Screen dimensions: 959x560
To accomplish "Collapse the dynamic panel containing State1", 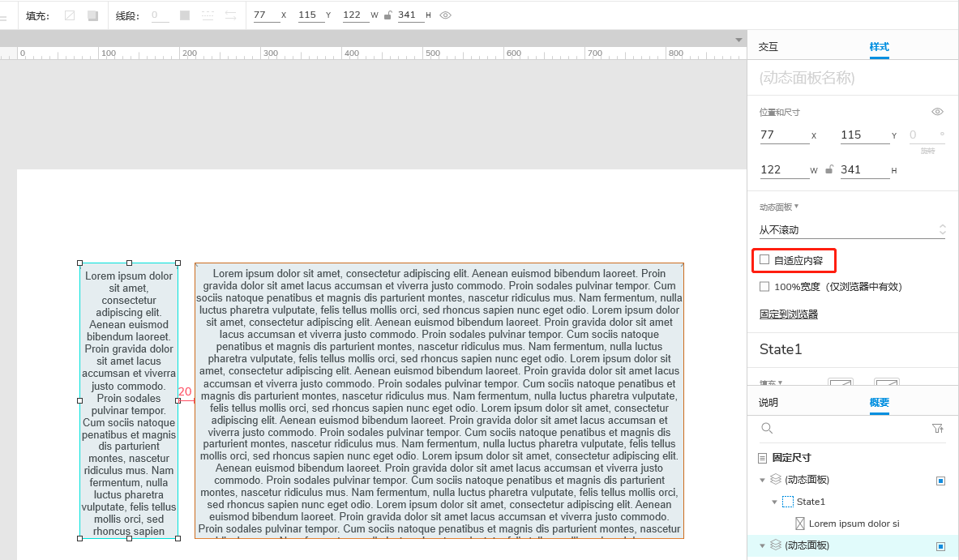I will (x=762, y=480).
